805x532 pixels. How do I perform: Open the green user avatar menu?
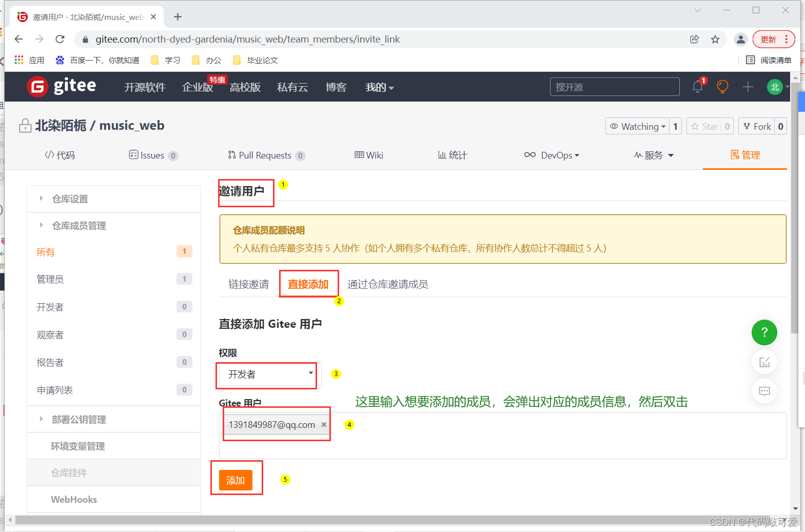[x=776, y=87]
